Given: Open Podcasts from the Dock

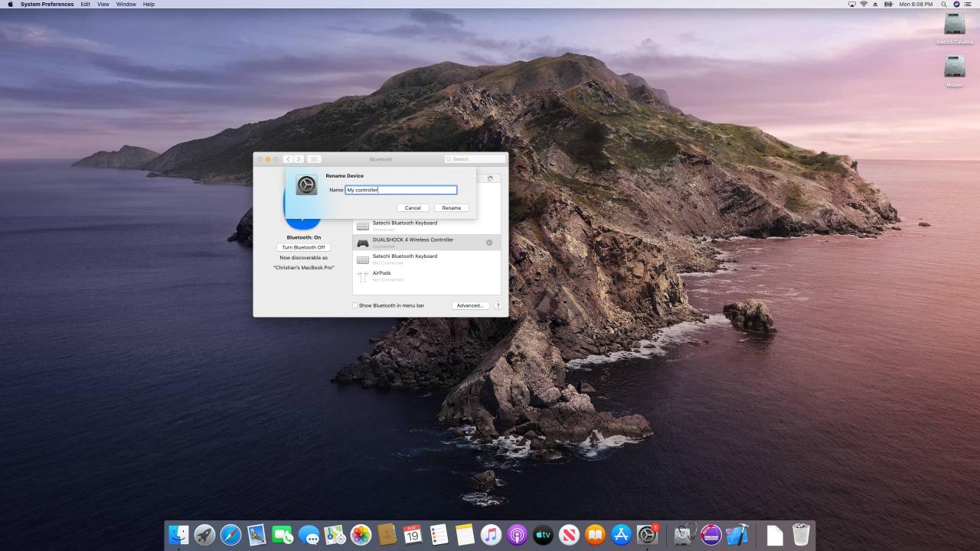Looking at the screenshot, I should click(517, 534).
